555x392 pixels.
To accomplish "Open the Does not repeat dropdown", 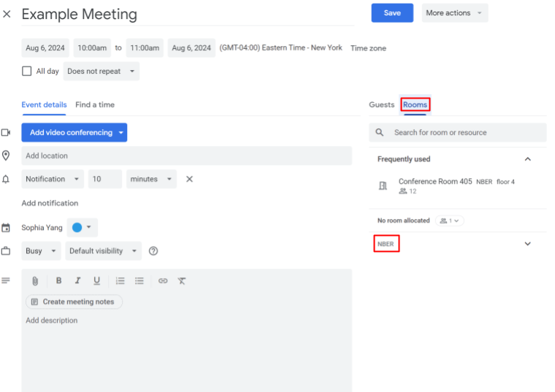I will point(101,71).
